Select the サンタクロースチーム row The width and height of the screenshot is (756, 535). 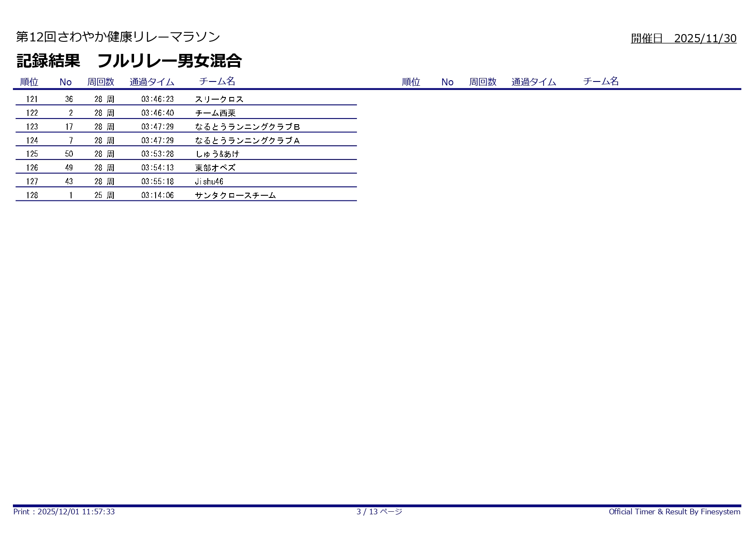coord(235,196)
